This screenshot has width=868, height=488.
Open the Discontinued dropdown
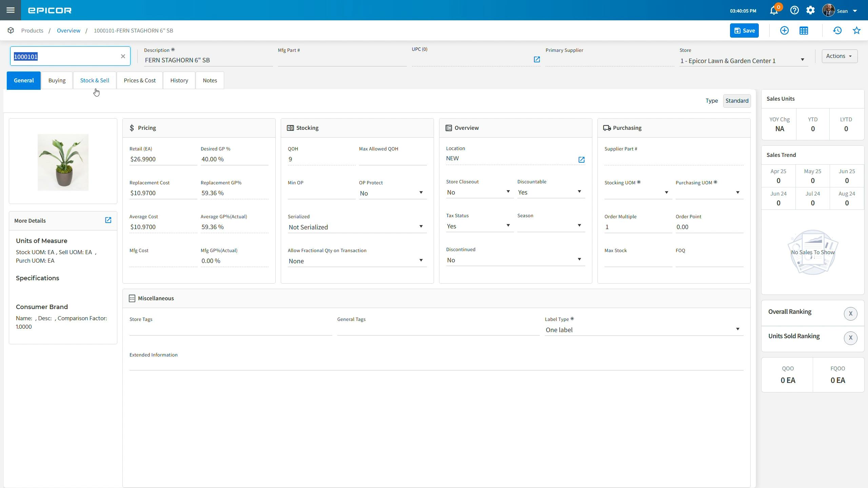(579, 259)
